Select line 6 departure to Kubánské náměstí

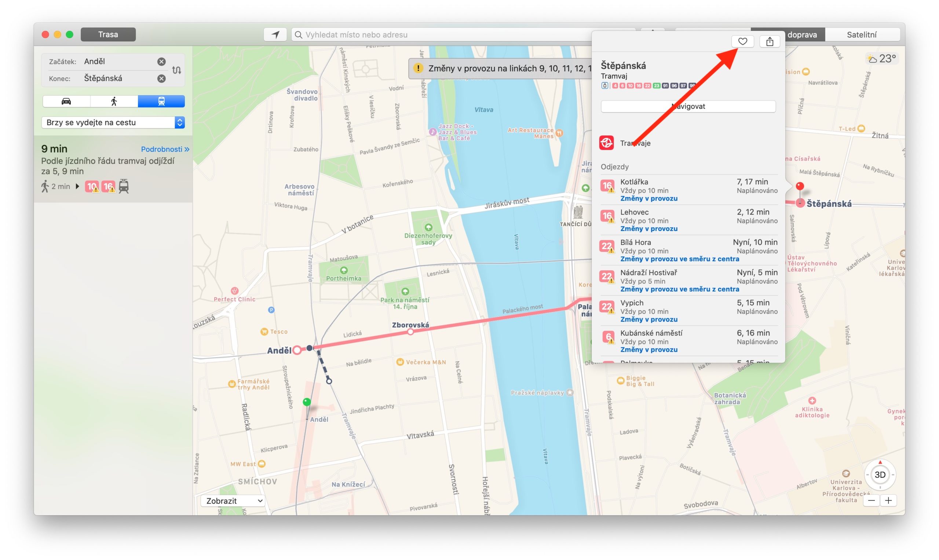click(689, 341)
